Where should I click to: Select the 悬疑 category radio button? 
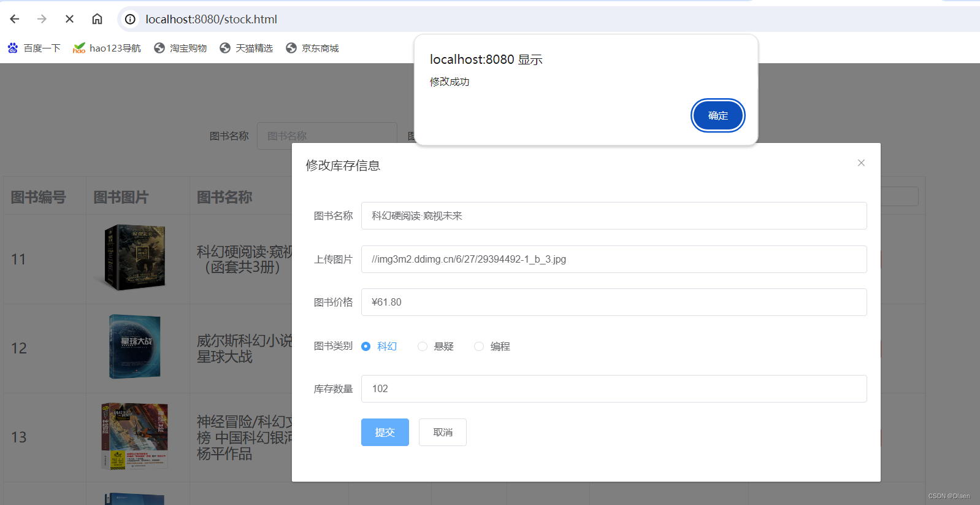click(x=423, y=346)
